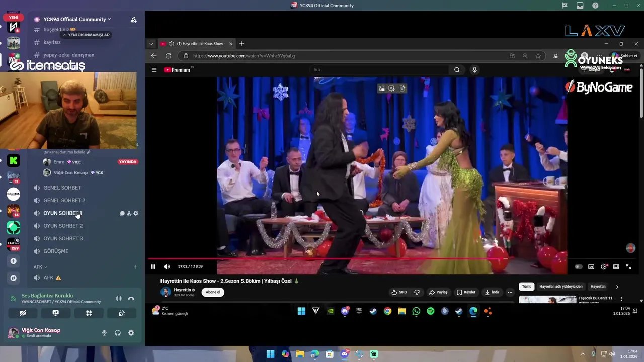Open the browser tab list dropdown arrow

[151, 44]
